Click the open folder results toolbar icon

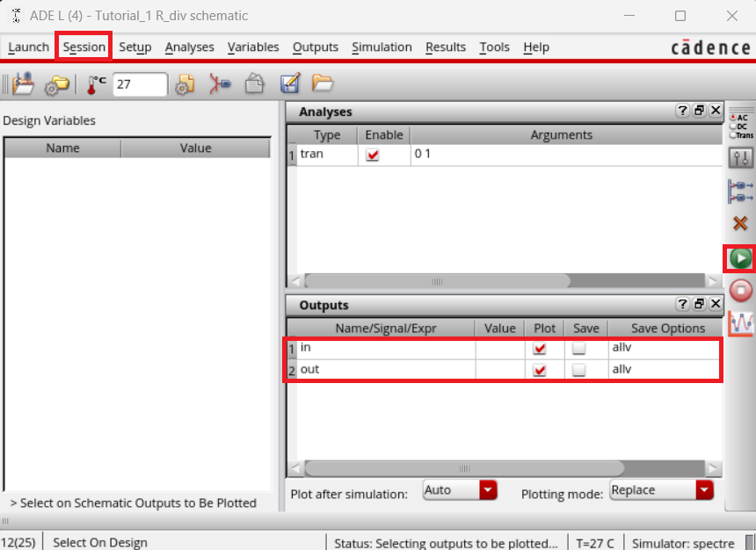(x=322, y=83)
